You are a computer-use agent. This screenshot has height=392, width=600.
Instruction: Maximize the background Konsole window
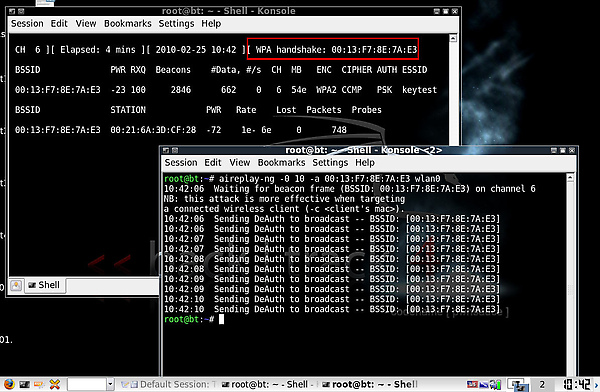point(445,11)
